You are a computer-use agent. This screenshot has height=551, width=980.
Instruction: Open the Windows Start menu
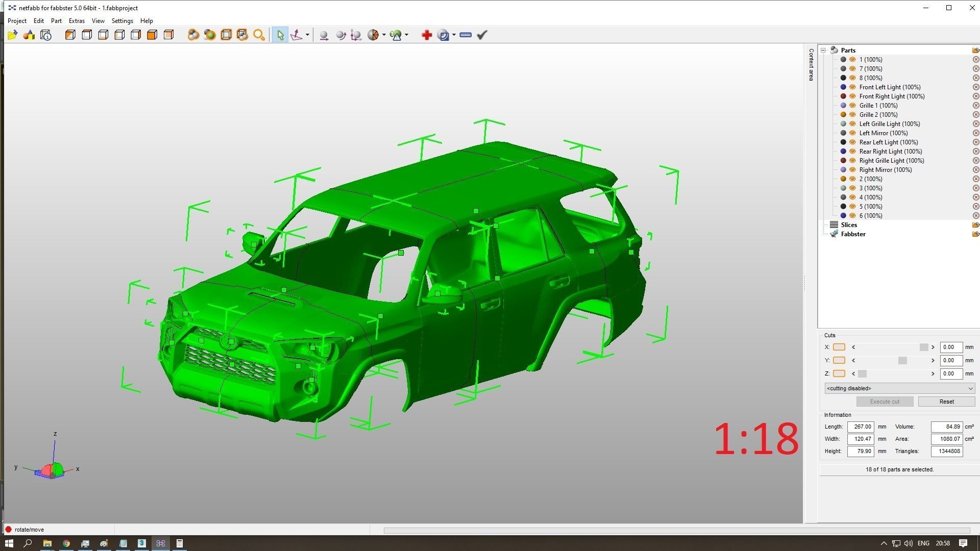9,543
